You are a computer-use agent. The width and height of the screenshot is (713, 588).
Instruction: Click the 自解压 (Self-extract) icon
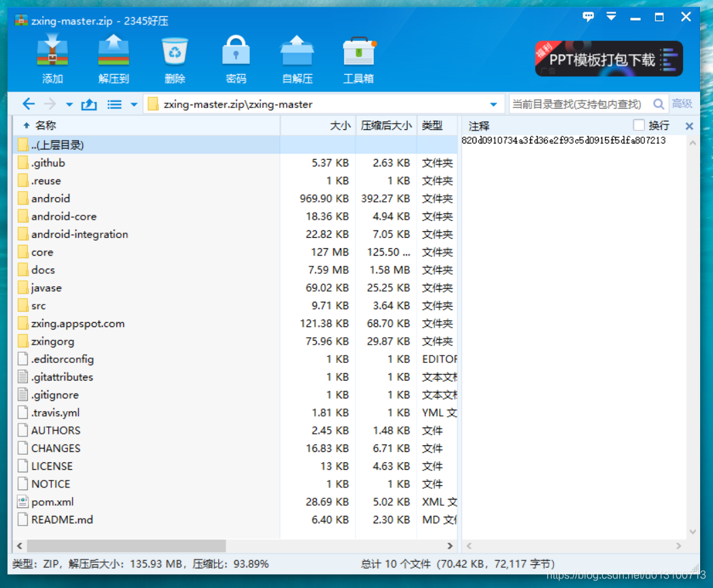click(297, 51)
